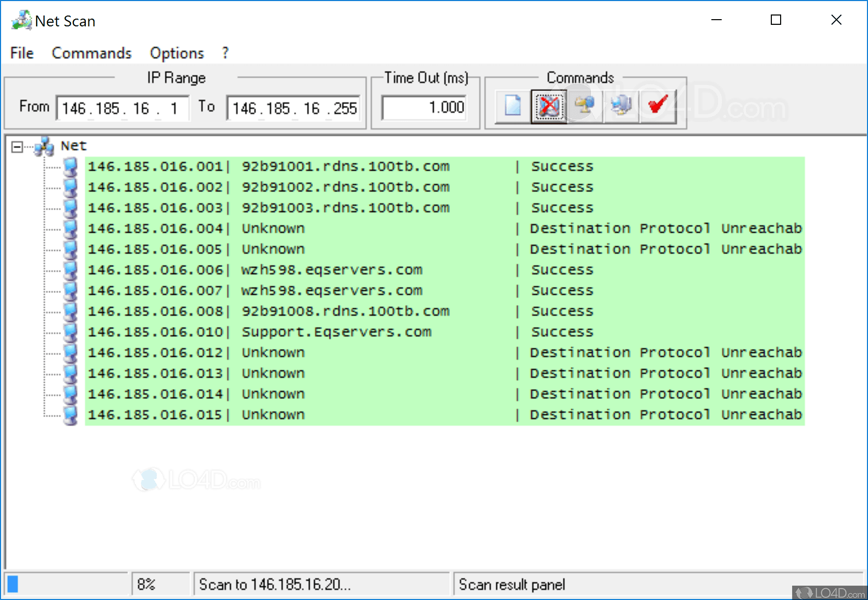The width and height of the screenshot is (868, 600).
Task: Click computer icon for 146.185.016.008
Action: pos(70,311)
